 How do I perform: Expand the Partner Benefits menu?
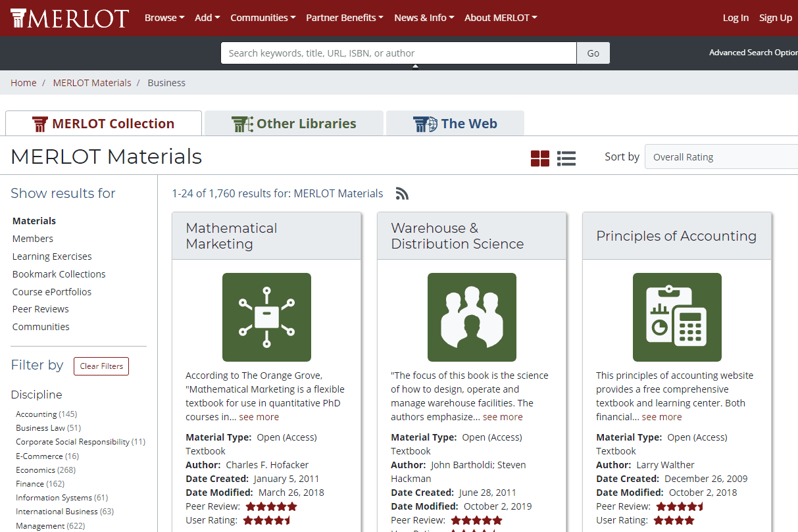click(x=344, y=18)
